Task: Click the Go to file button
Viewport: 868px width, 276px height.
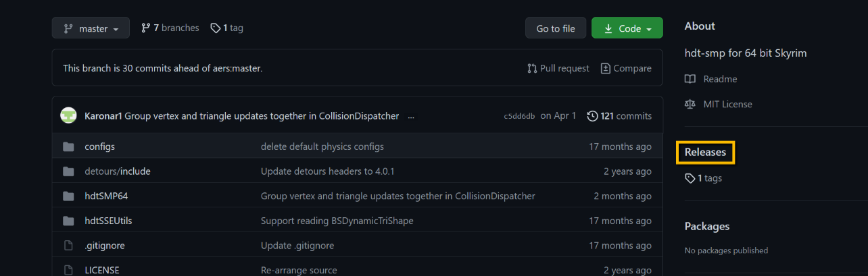Action: pyautogui.click(x=556, y=28)
